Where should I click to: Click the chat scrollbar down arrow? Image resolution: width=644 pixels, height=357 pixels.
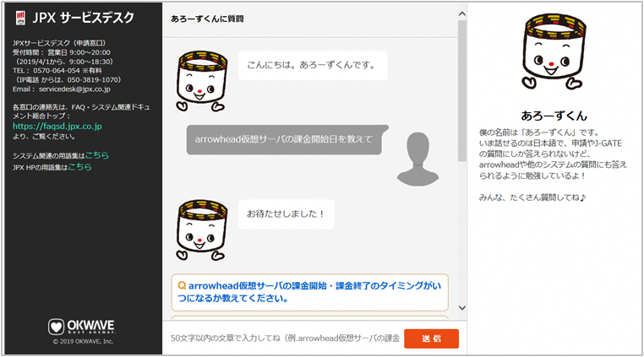pyautogui.click(x=462, y=308)
